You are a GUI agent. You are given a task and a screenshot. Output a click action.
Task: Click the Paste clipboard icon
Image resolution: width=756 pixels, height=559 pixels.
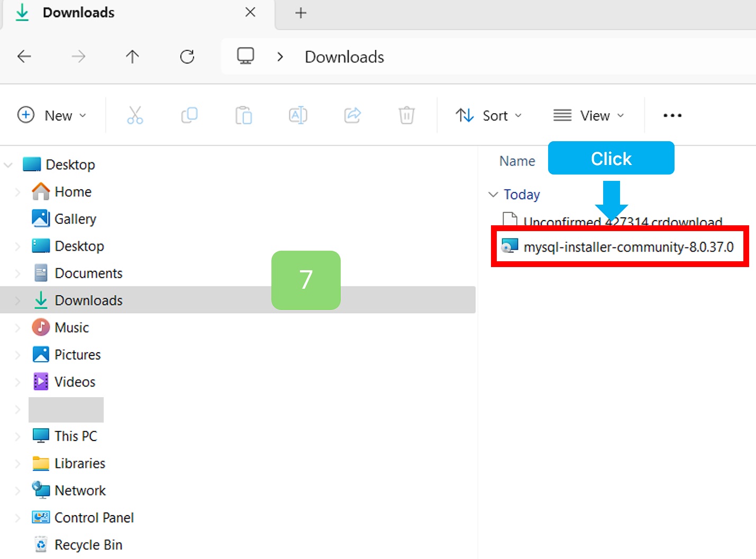click(x=243, y=115)
